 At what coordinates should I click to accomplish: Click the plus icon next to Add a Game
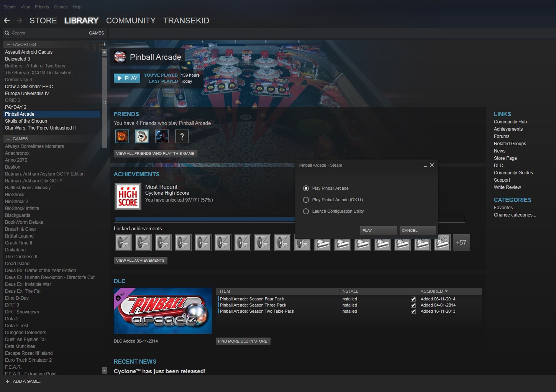click(8, 381)
